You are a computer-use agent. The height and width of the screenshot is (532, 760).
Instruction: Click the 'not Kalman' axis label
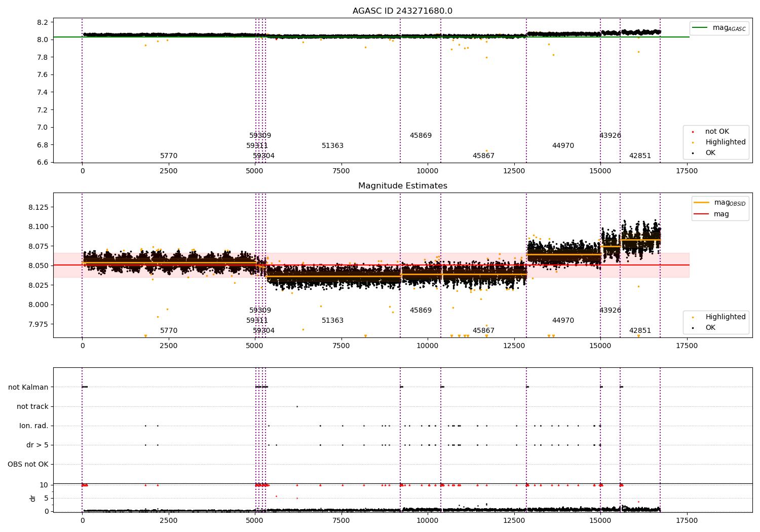(x=28, y=387)
